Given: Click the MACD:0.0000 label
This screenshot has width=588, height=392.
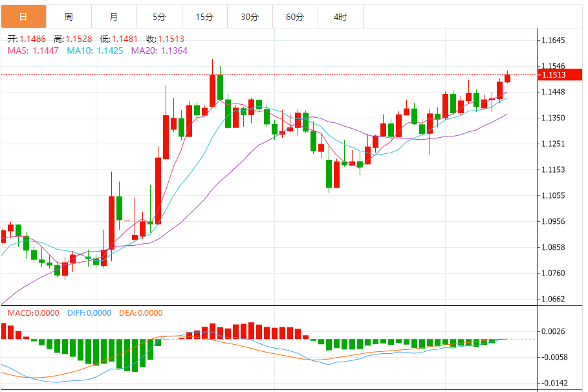Looking at the screenshot, I should click(x=34, y=313).
